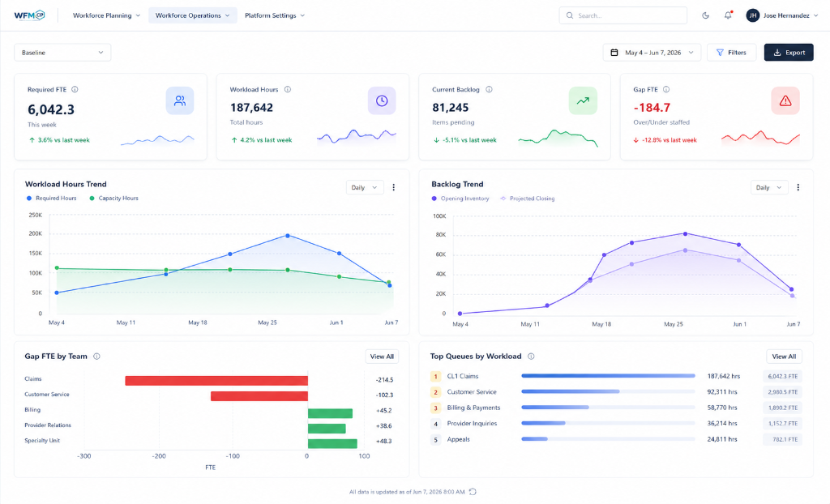This screenshot has width=830, height=504.
Task: Click the refresh icon next to update timestamp
Action: pyautogui.click(x=473, y=492)
